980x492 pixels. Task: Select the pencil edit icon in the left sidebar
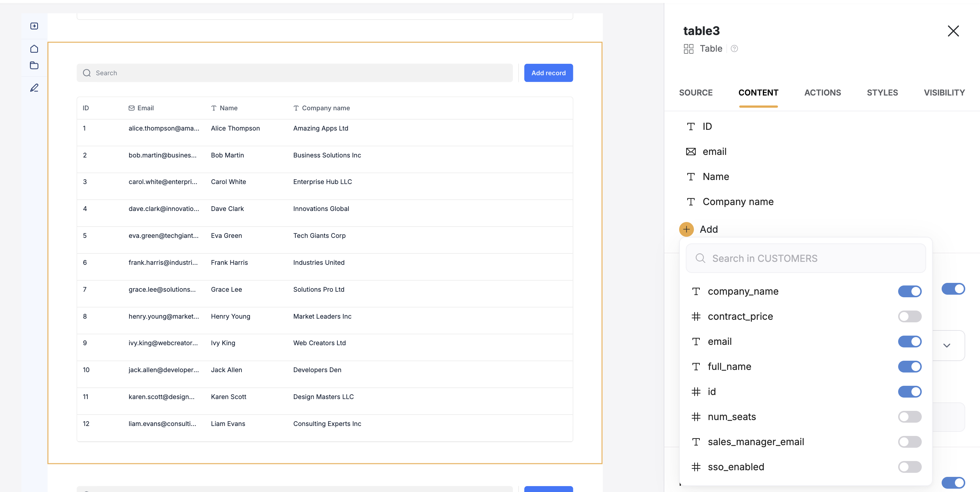click(34, 87)
